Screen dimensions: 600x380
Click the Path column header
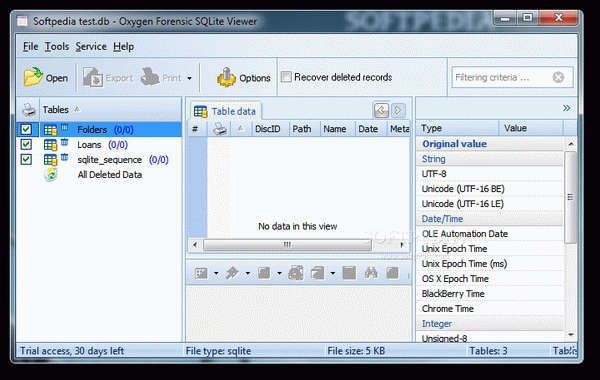click(304, 129)
